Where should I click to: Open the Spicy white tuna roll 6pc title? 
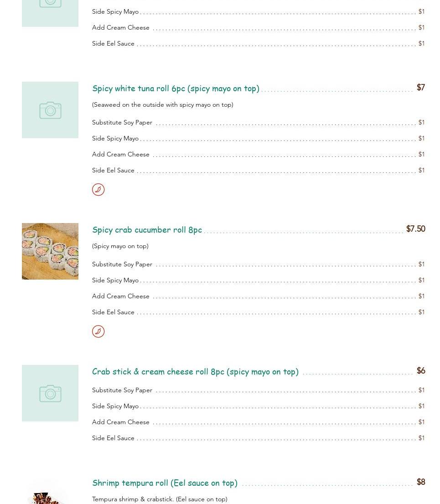point(176,88)
